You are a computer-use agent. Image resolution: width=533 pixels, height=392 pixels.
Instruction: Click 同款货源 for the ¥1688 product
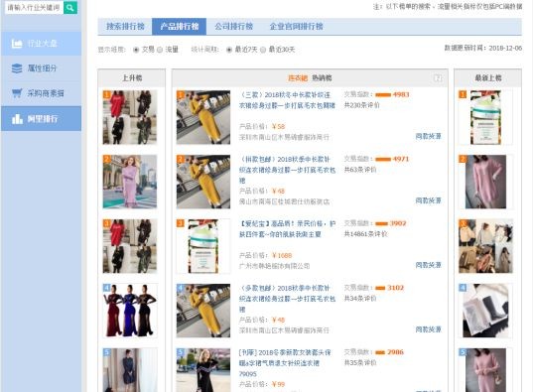[428, 265]
